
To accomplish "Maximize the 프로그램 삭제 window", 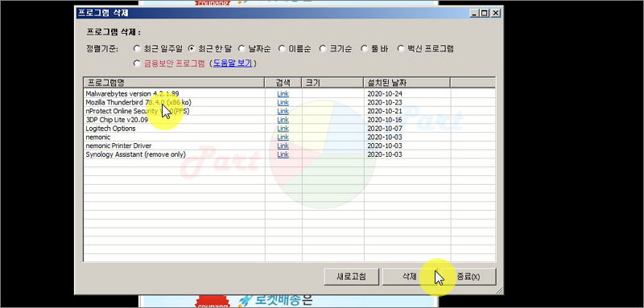I will pos(485,13).
